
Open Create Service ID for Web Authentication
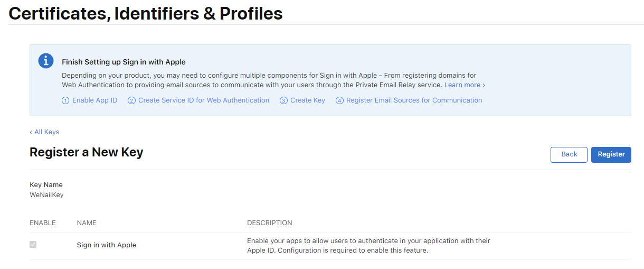tap(198, 100)
